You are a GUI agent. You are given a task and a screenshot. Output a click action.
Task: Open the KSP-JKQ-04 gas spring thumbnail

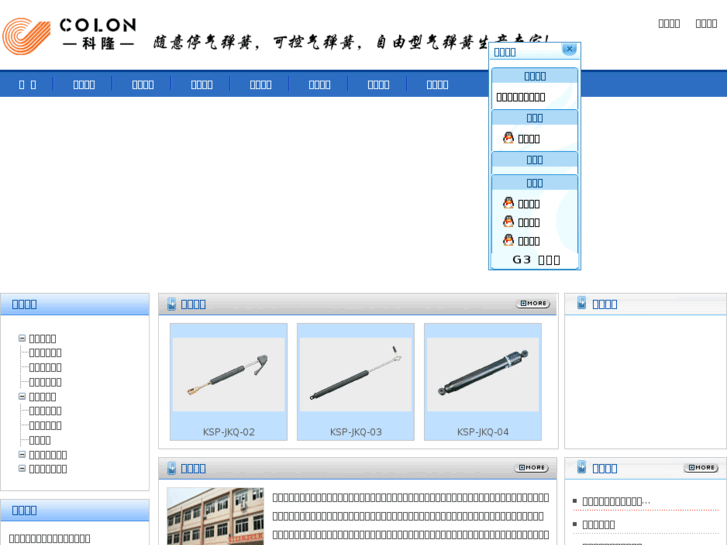coord(483,375)
